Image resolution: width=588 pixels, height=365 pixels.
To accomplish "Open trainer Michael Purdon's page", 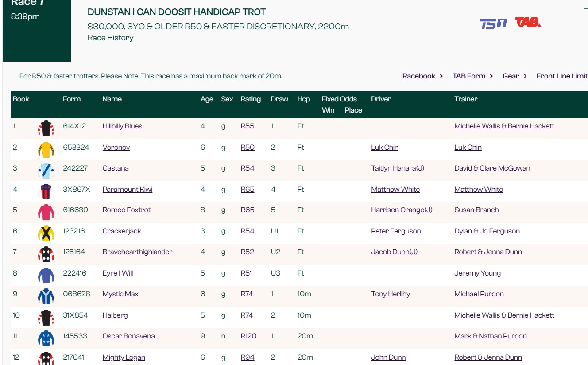I will click(479, 294).
